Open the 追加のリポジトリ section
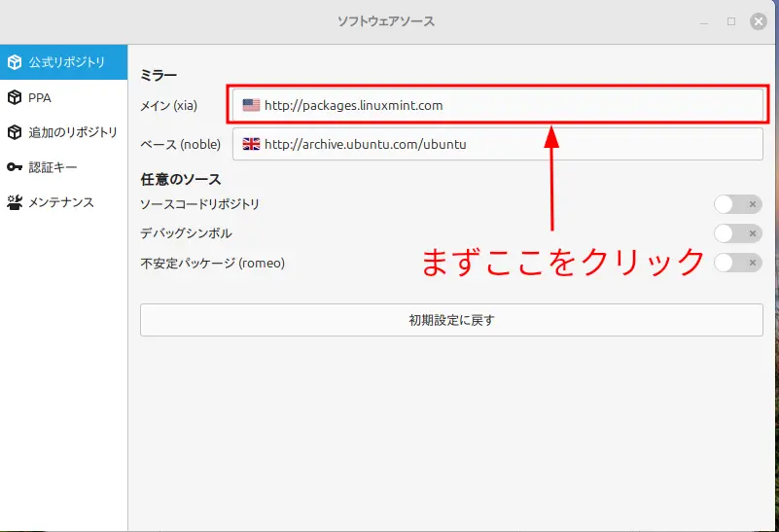Image resolution: width=779 pixels, height=532 pixels. (63, 132)
